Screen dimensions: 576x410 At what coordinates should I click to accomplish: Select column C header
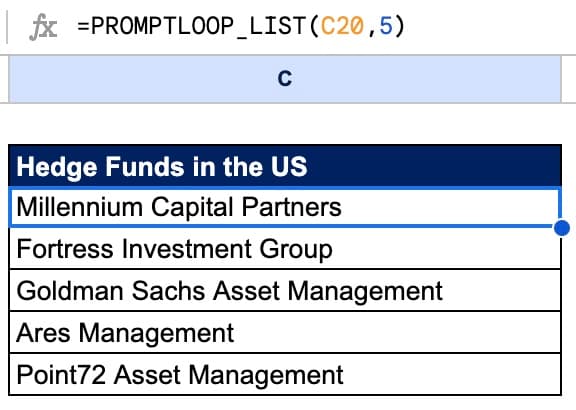pos(285,79)
